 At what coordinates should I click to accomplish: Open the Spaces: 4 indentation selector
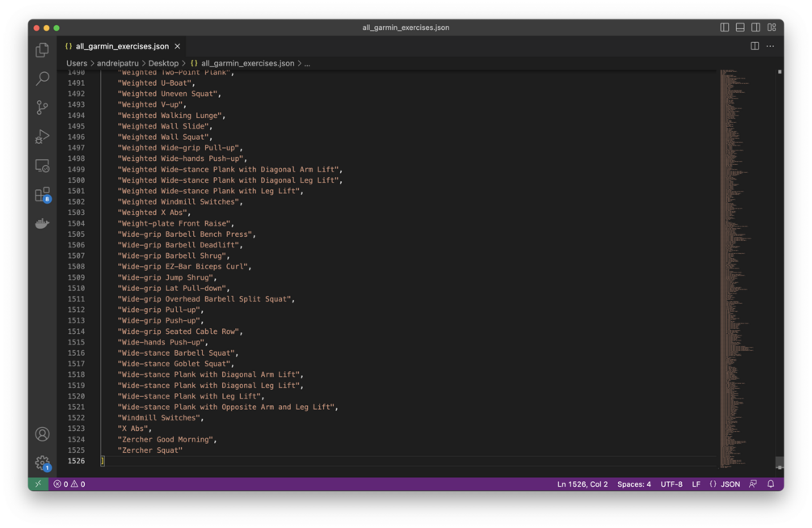pos(634,484)
